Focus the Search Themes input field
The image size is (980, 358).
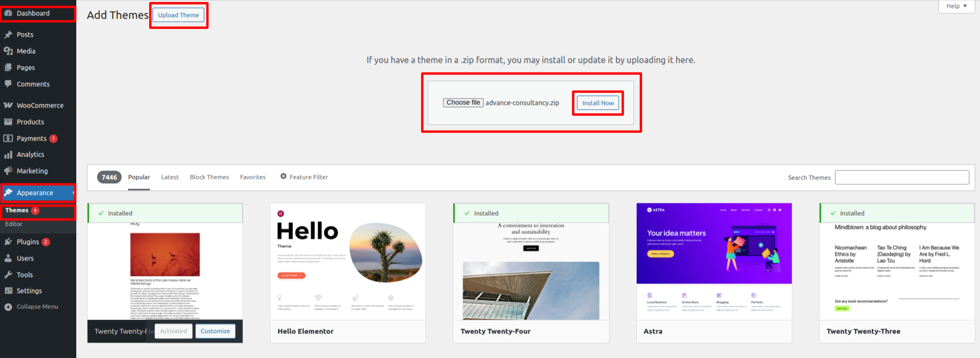coord(902,177)
